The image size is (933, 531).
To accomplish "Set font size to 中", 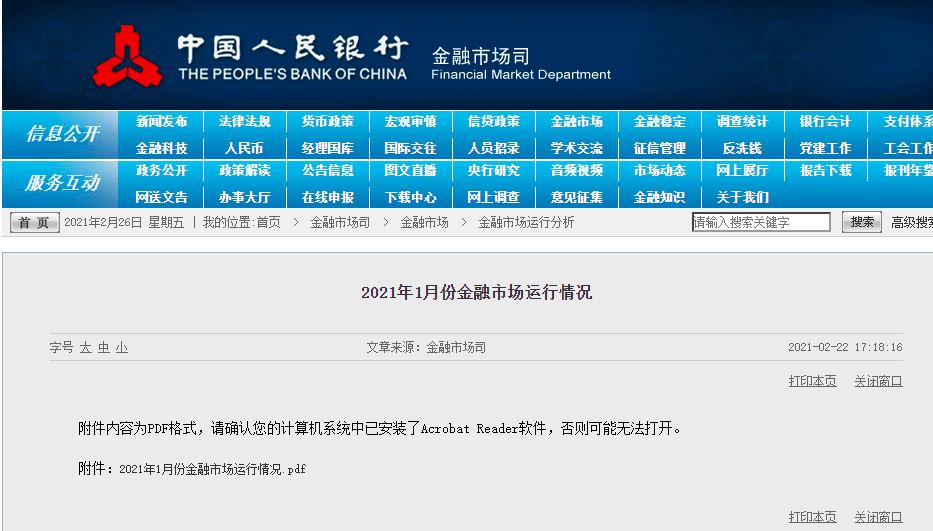I will 104,348.
